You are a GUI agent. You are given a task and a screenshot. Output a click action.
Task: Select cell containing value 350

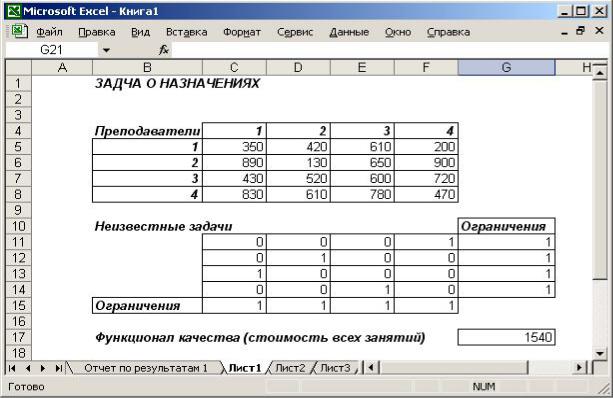(234, 147)
